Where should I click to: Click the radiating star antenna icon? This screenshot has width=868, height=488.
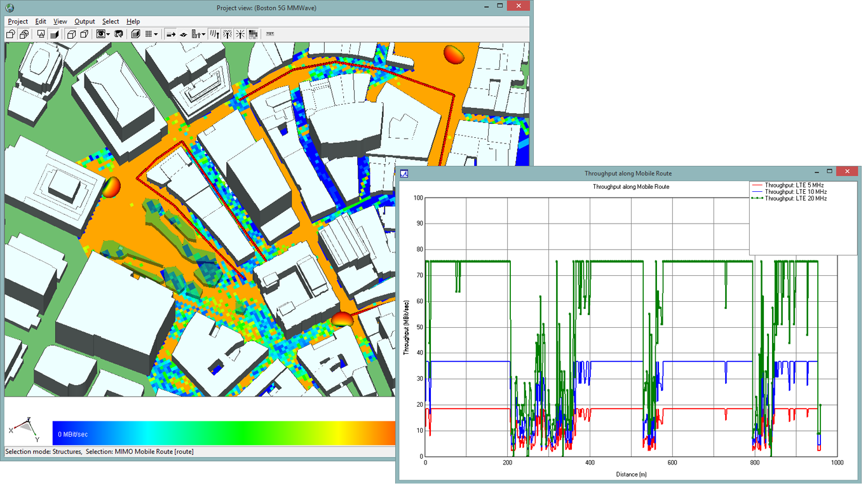click(240, 34)
